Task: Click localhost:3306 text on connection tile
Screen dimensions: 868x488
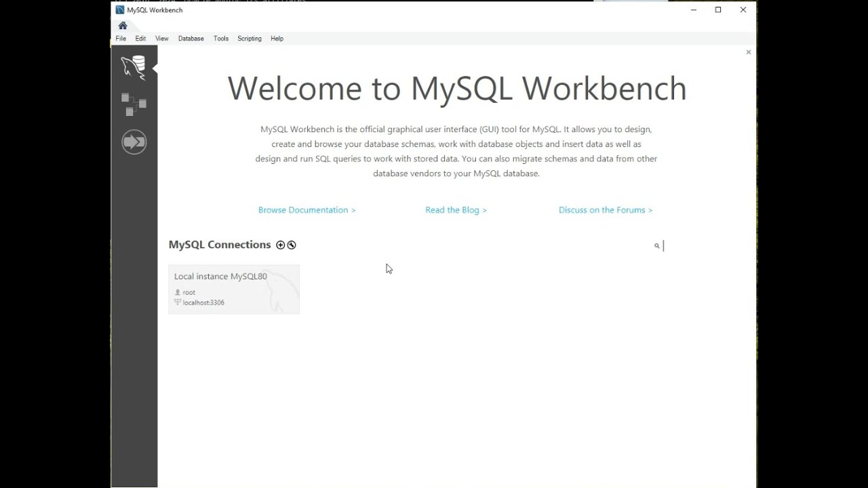Action: click(x=203, y=302)
